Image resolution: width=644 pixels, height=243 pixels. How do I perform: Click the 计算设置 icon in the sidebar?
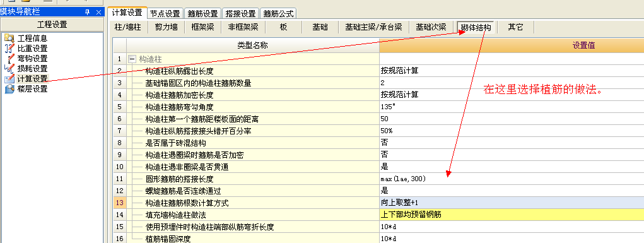[x=9, y=78]
